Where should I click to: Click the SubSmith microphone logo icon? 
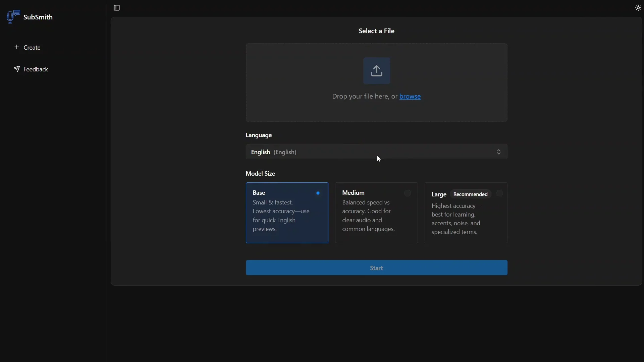coord(13,16)
